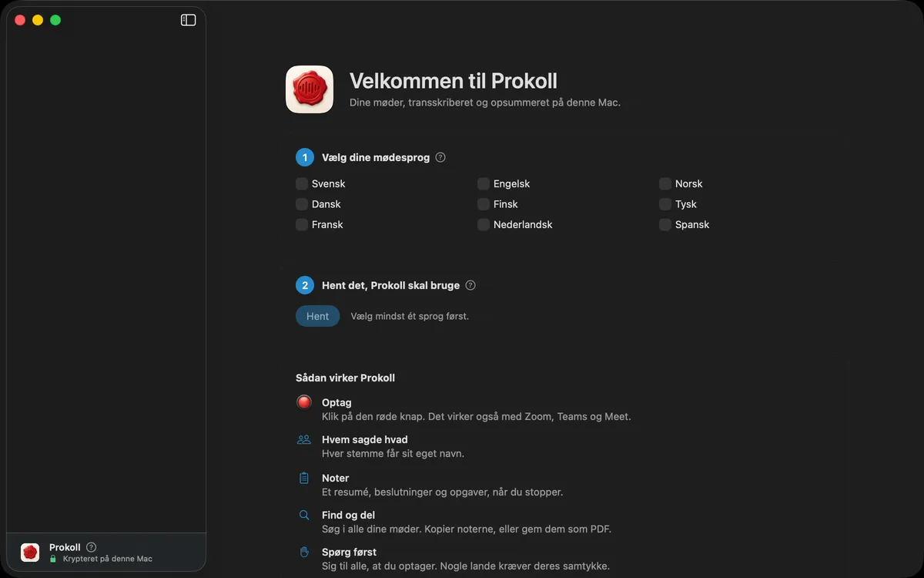
Task: Click the red Optag record icon
Action: coord(304,402)
